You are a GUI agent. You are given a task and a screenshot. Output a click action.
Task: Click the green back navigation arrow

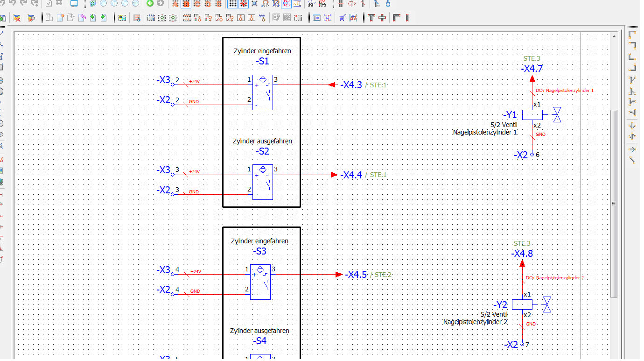click(x=150, y=3)
